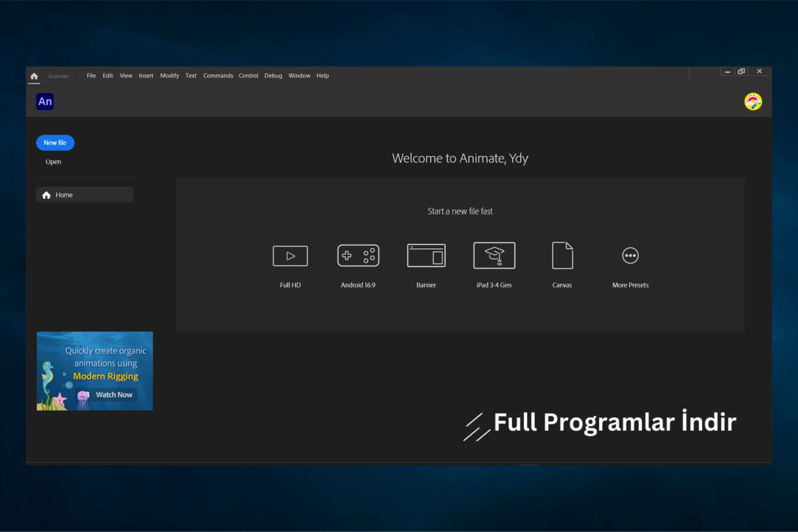The image size is (798, 532).
Task: Open the Help menu
Action: coord(322,76)
